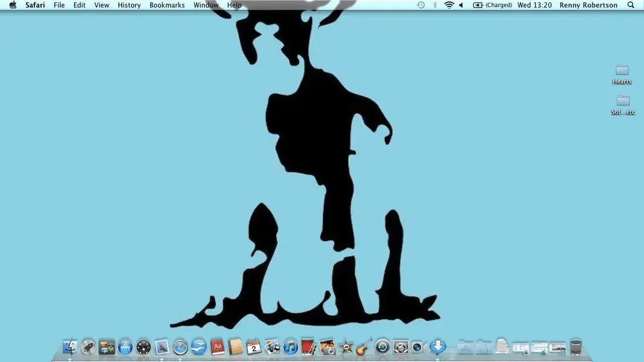Click the Spotlight search magnifier
644x362 pixels.
[x=631, y=5]
